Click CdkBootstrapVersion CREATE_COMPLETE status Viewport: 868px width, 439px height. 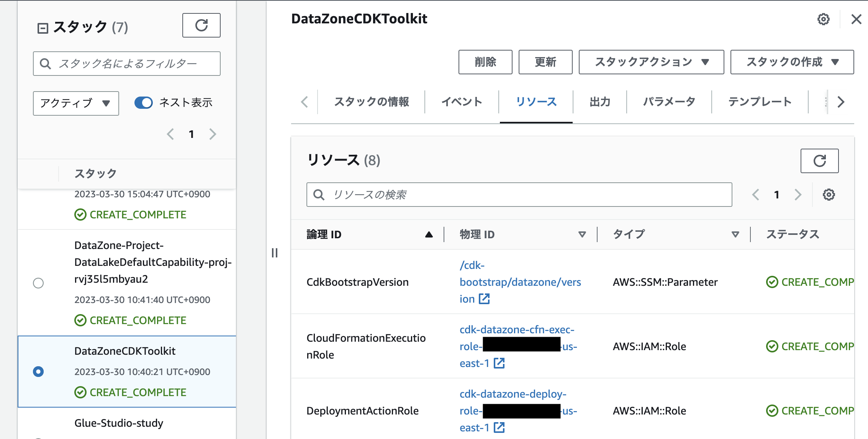click(810, 282)
